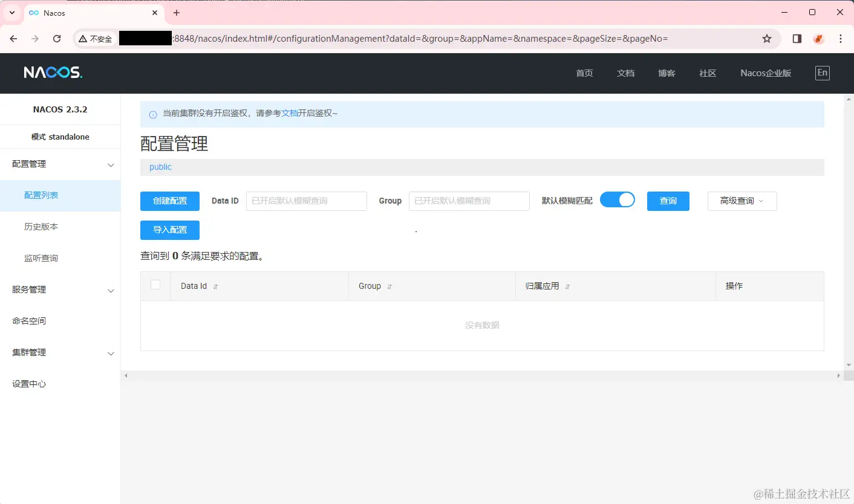The image size is (854, 504).
Task: Collapse the 配置管理 sidebar menu
Action: pyautogui.click(x=60, y=164)
